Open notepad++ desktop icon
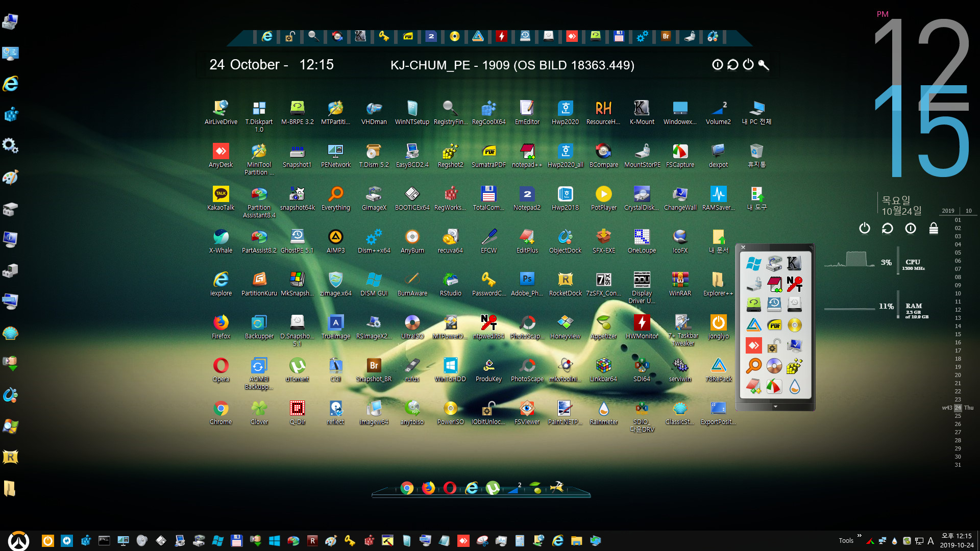 point(527,155)
